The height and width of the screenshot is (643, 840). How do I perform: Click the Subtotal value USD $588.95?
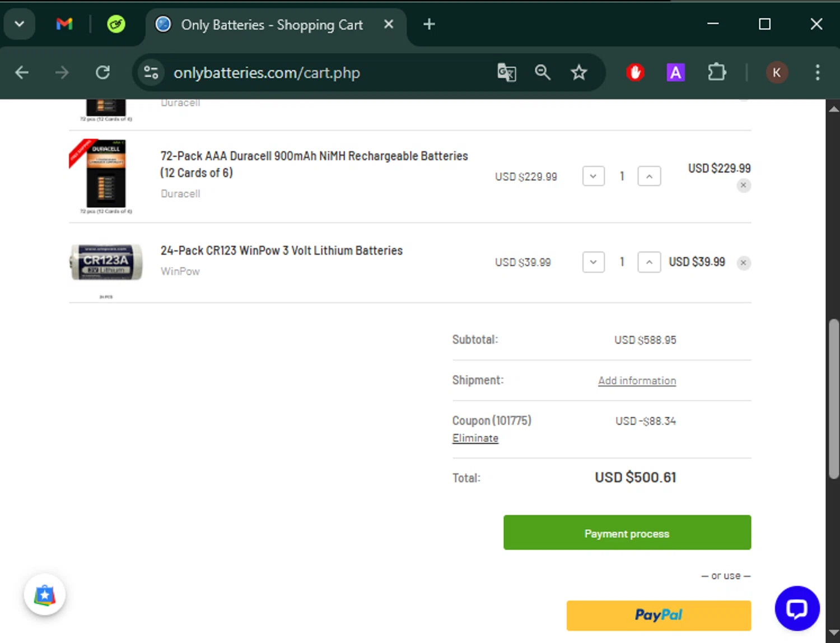[x=645, y=340]
